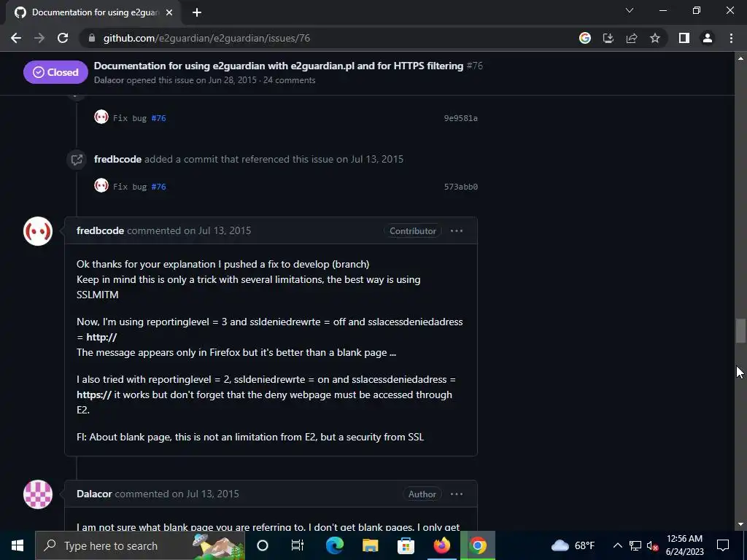747x560 pixels.
Task: Open Chrome three-dot menu
Action: click(x=731, y=38)
